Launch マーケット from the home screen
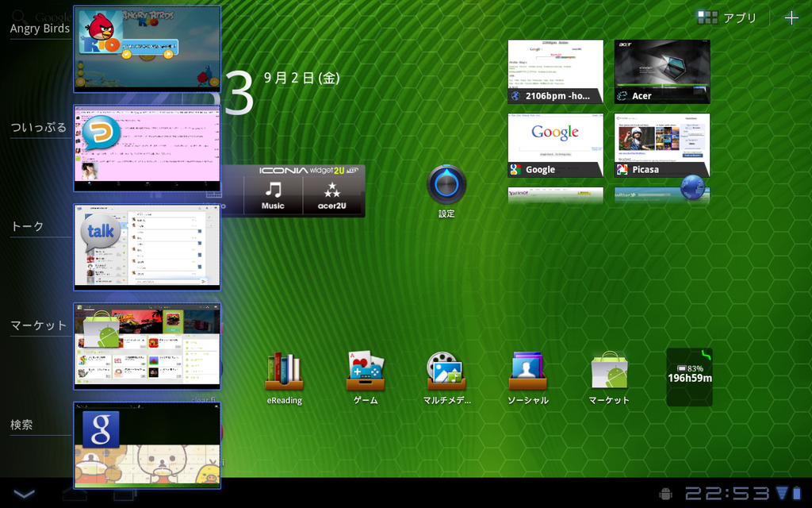Viewport: 812px width, 508px height. pos(609,378)
